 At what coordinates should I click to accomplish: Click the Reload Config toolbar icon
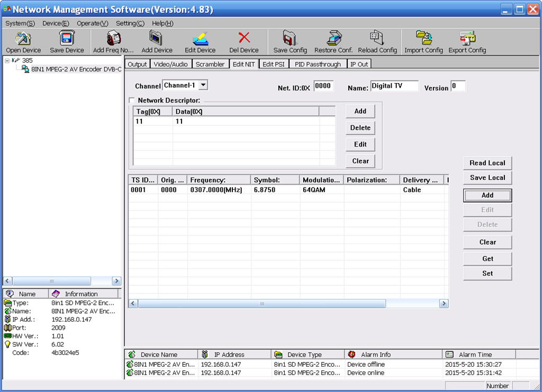pos(377,38)
